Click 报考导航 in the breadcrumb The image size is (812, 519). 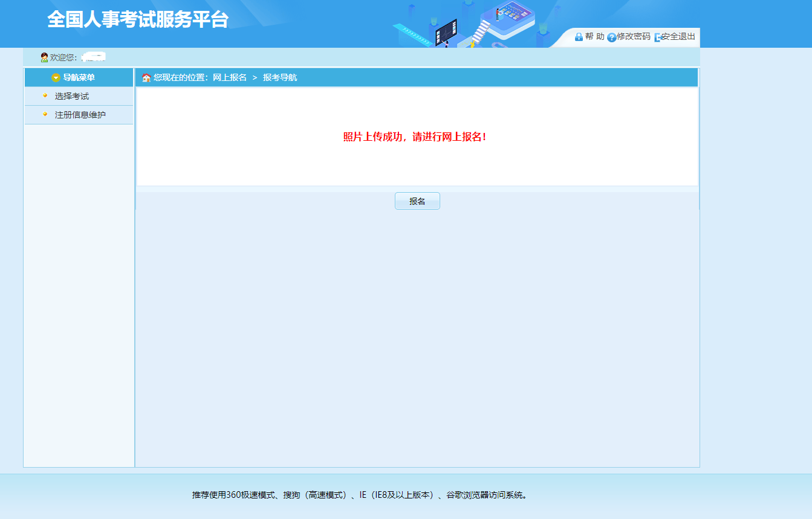pos(280,78)
